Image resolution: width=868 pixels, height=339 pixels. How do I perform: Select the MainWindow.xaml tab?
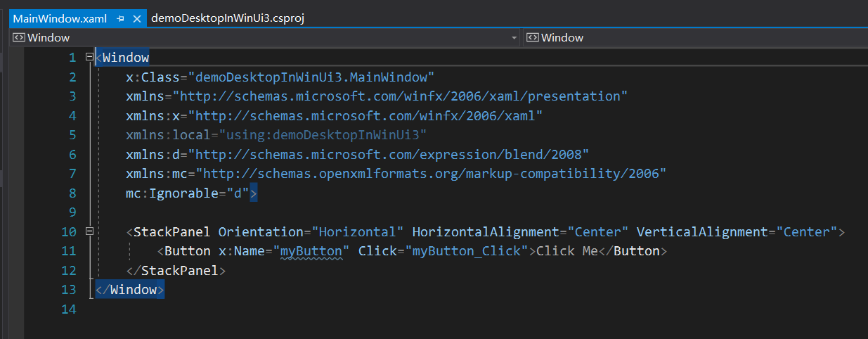59,19
